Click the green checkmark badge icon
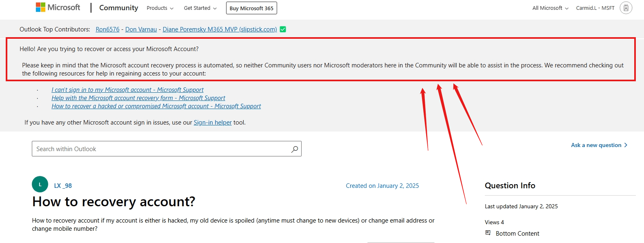Screen dimensions: 644x243 [x=283, y=29]
